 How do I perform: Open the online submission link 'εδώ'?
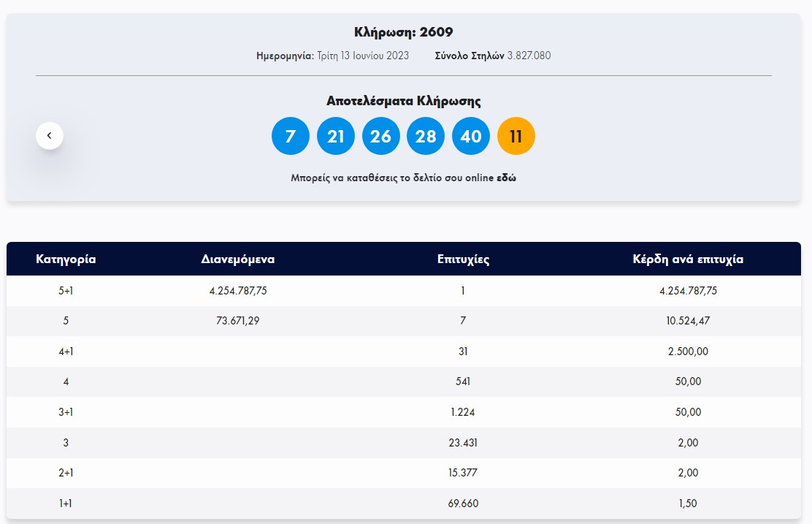tap(507, 178)
